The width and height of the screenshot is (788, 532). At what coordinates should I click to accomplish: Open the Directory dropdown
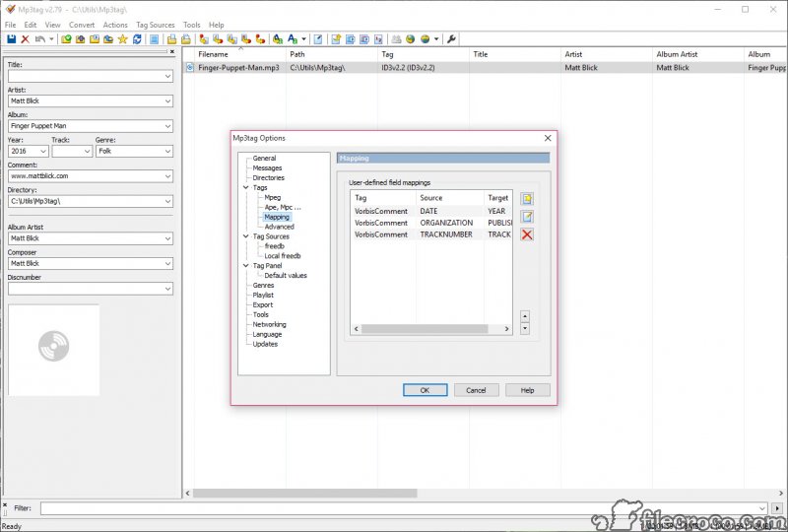click(167, 201)
